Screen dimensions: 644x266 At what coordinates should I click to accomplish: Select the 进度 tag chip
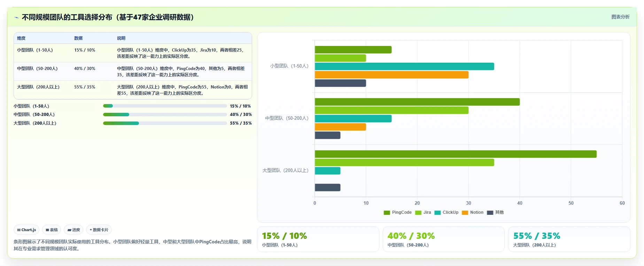pos(73,230)
